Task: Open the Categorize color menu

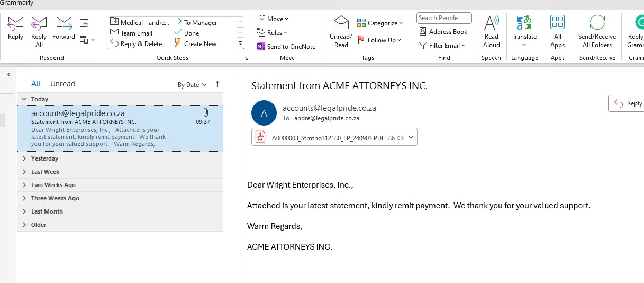Action: (380, 23)
